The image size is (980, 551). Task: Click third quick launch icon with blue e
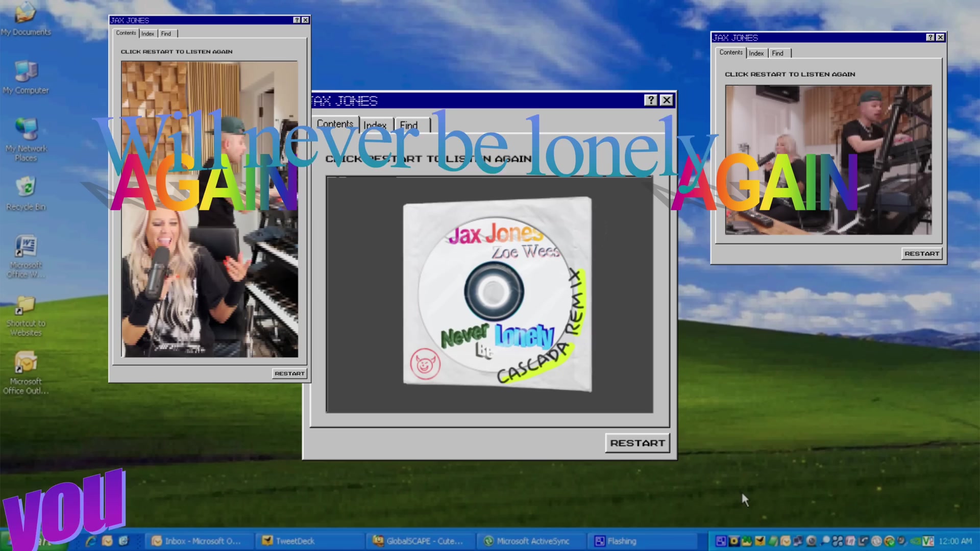[x=124, y=541]
